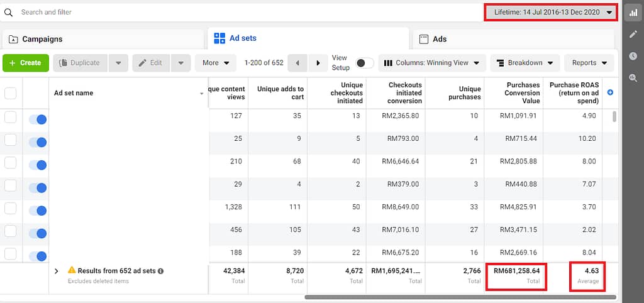Viewport: 644px width, 303px height.
Task: Open the Columns: Winning View dropdown
Action: click(x=432, y=63)
